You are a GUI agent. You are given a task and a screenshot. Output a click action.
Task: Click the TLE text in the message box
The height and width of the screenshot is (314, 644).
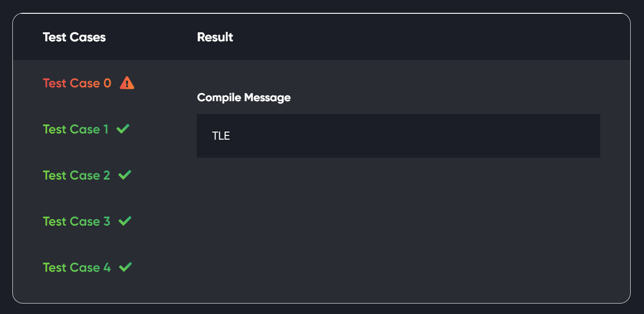tap(221, 136)
